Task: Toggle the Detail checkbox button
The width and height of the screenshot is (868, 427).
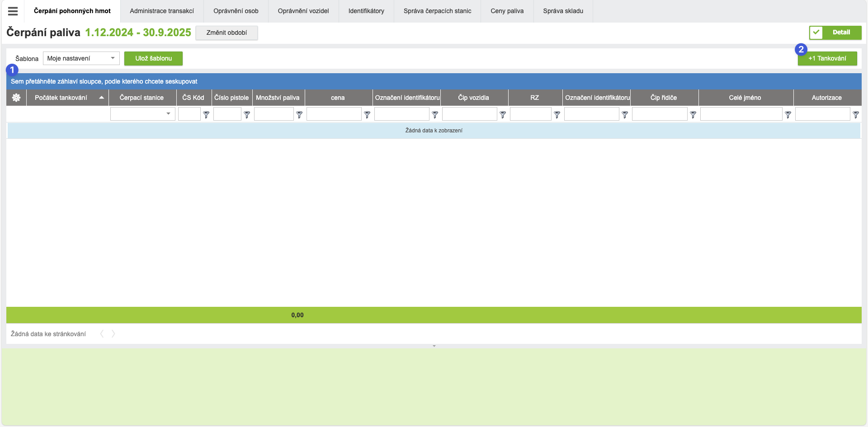Action: coord(835,33)
